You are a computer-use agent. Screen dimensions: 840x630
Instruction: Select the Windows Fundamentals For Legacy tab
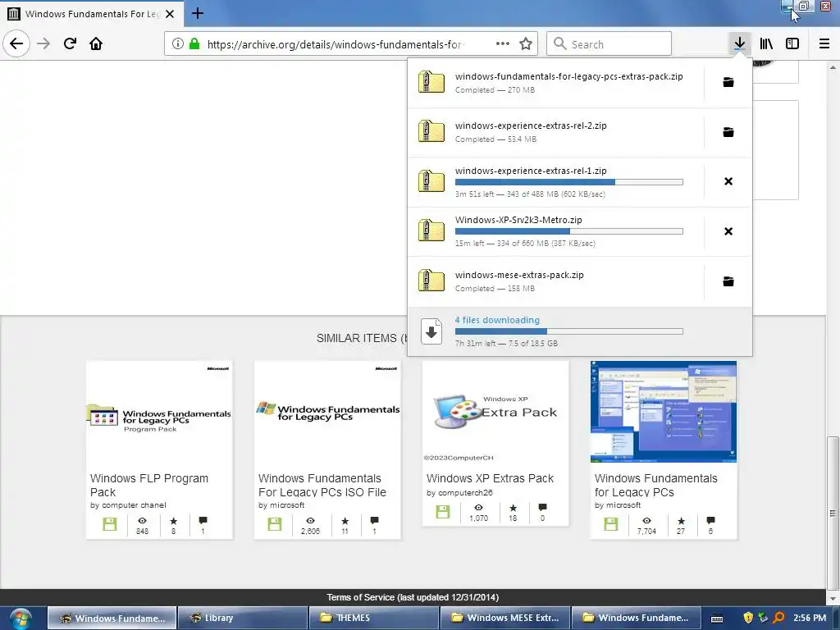92,13
